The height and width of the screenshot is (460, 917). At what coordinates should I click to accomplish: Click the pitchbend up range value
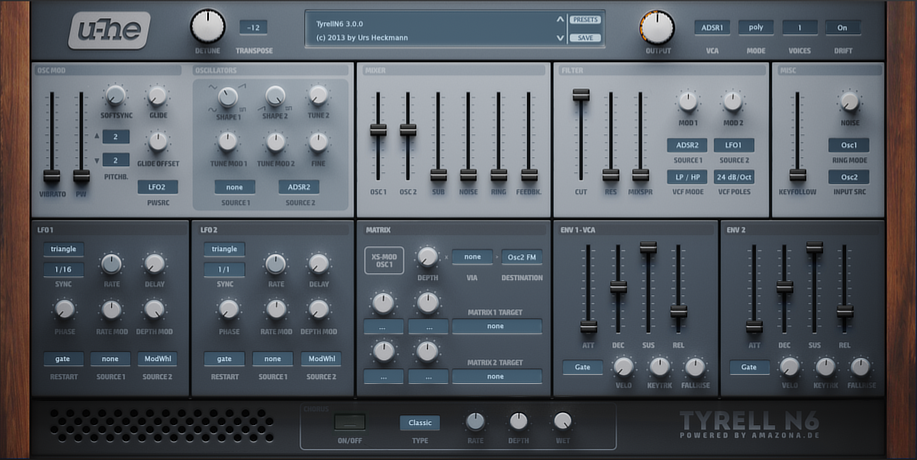pyautogui.click(x=116, y=137)
